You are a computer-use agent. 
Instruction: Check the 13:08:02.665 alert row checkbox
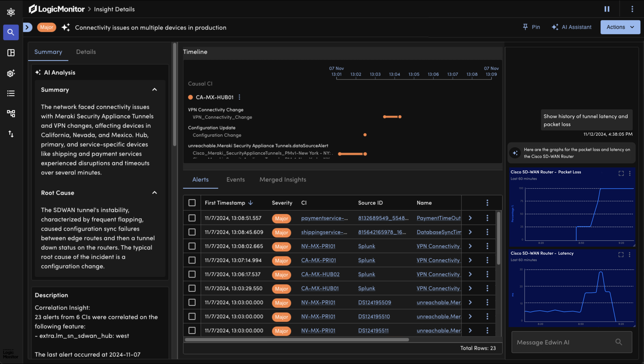tap(192, 246)
